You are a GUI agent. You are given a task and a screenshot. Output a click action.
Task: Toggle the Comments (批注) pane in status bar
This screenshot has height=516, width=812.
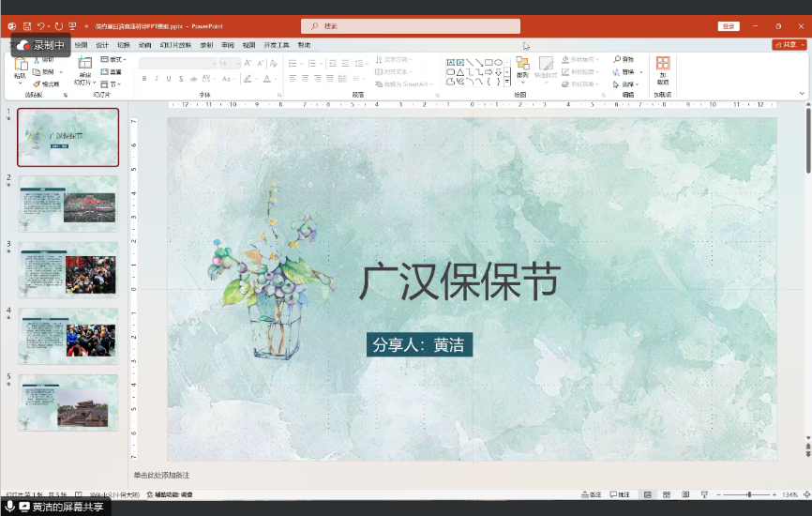pyautogui.click(x=620, y=494)
